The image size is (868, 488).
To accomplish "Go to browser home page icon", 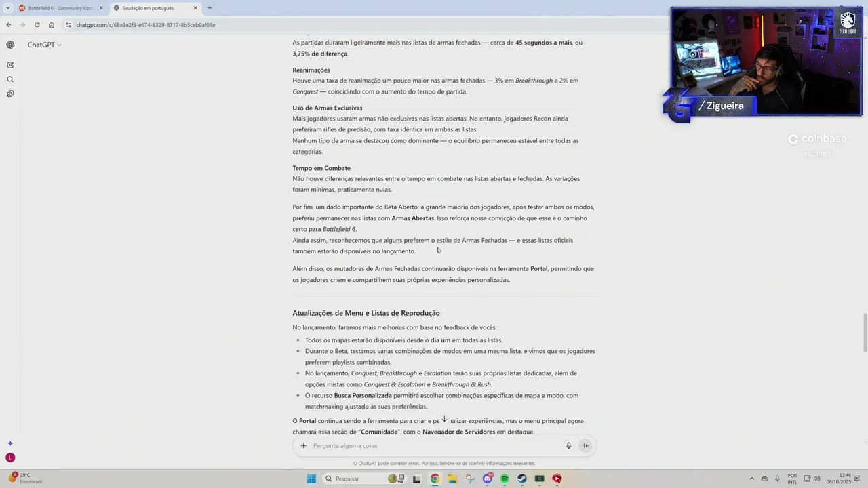I will point(51,25).
